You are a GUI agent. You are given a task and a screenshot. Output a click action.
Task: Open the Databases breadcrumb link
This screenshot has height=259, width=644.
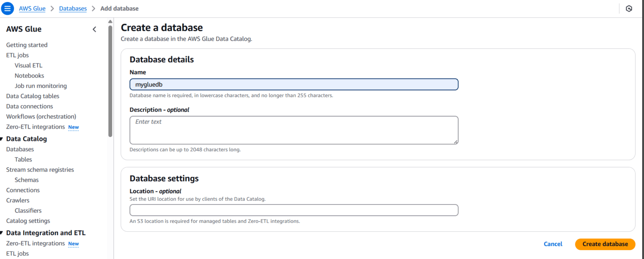[x=73, y=8]
